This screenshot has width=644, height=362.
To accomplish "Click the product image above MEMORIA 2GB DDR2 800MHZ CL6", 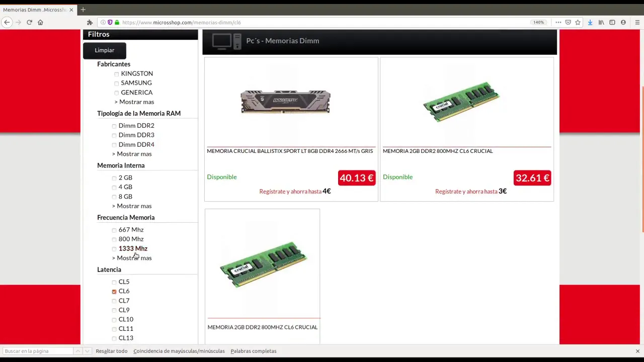I will [263, 264].
